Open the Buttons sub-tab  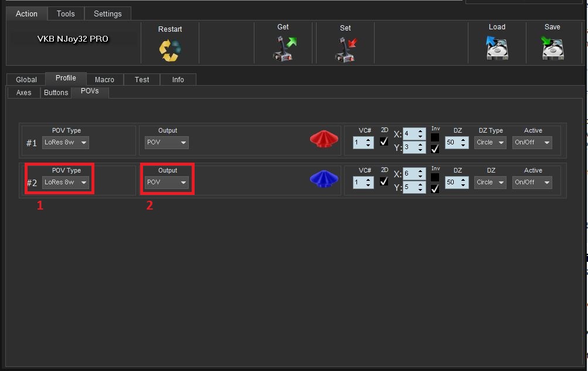pos(56,92)
